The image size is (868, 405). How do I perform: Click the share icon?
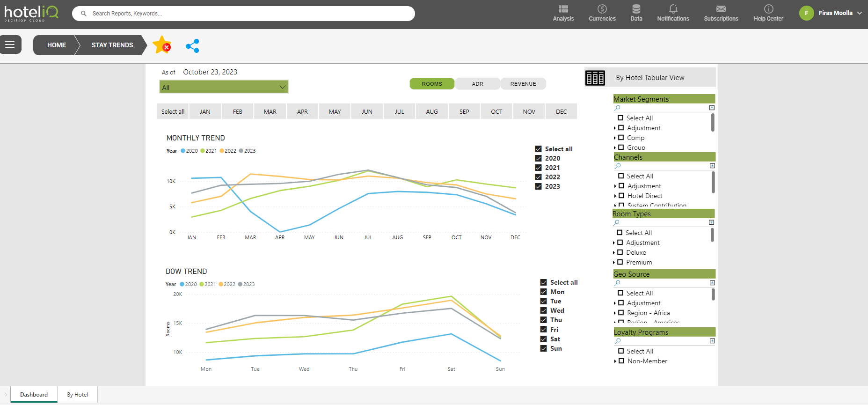pyautogui.click(x=192, y=46)
